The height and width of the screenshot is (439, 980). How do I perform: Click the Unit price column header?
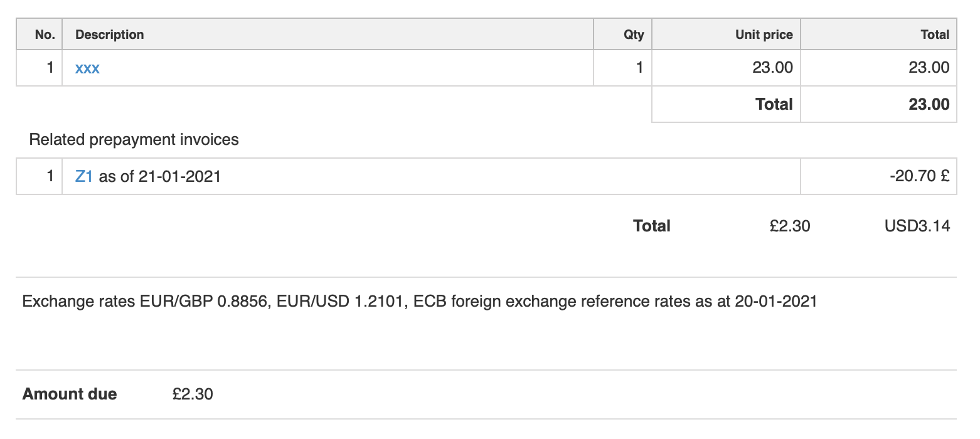pos(764,35)
